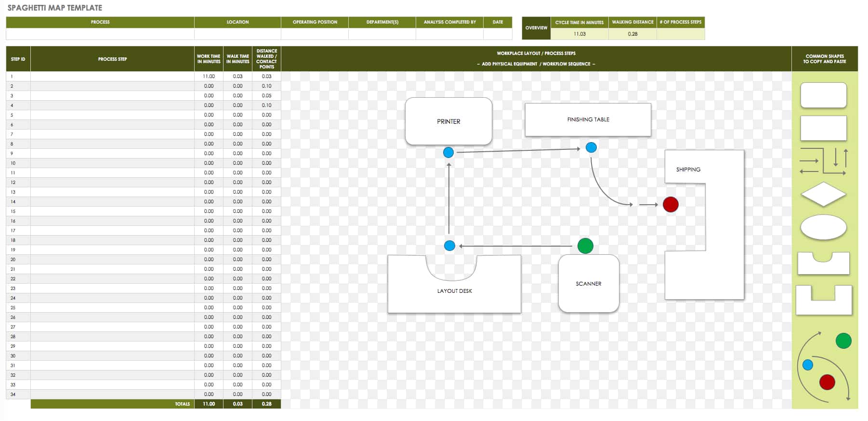The width and height of the screenshot is (868, 421).
Task: Select the PRINTER shape
Action: pos(448,121)
